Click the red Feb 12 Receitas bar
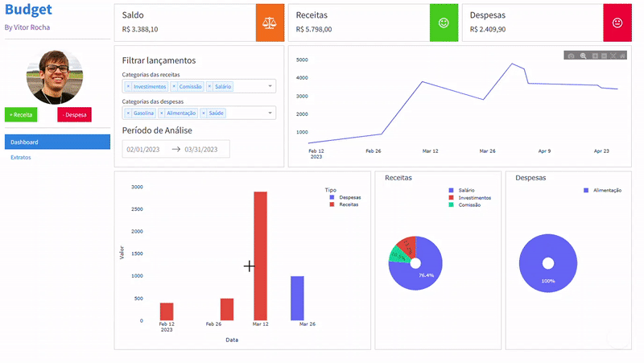The image size is (644, 363). pos(167,311)
